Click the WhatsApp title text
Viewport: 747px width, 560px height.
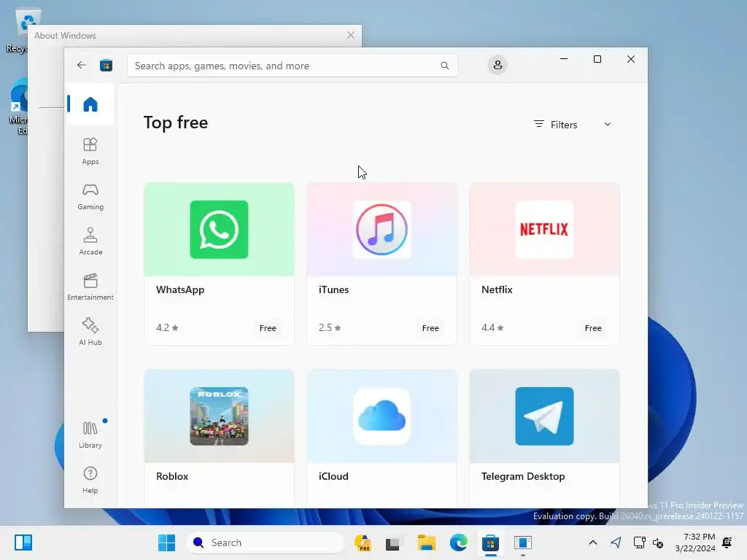coord(180,289)
